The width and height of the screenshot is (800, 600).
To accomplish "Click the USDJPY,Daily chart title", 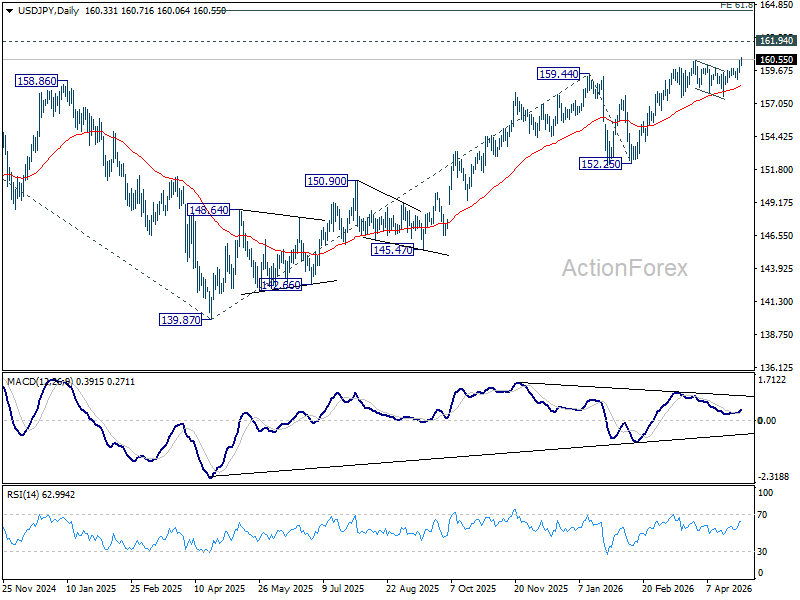I will click(48, 11).
